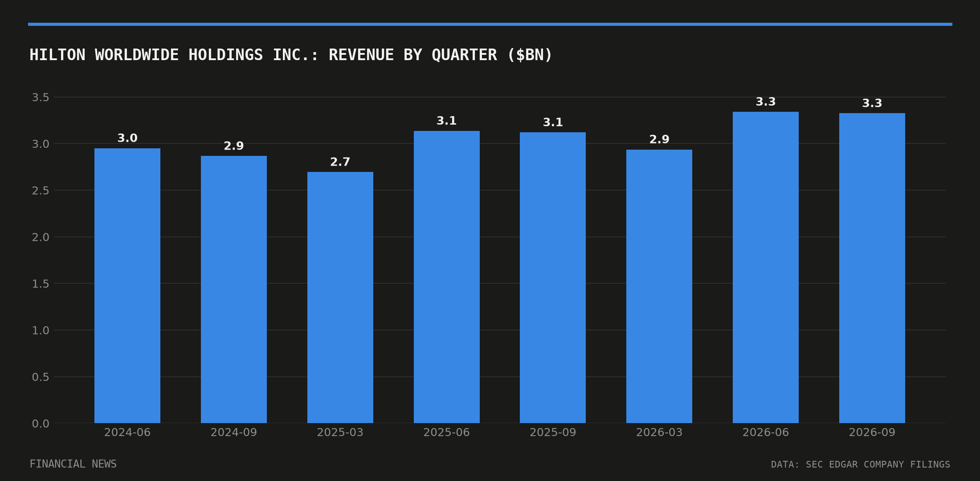Select the 2026-06 revenue bar
The image size is (980, 481).
coord(766,267)
